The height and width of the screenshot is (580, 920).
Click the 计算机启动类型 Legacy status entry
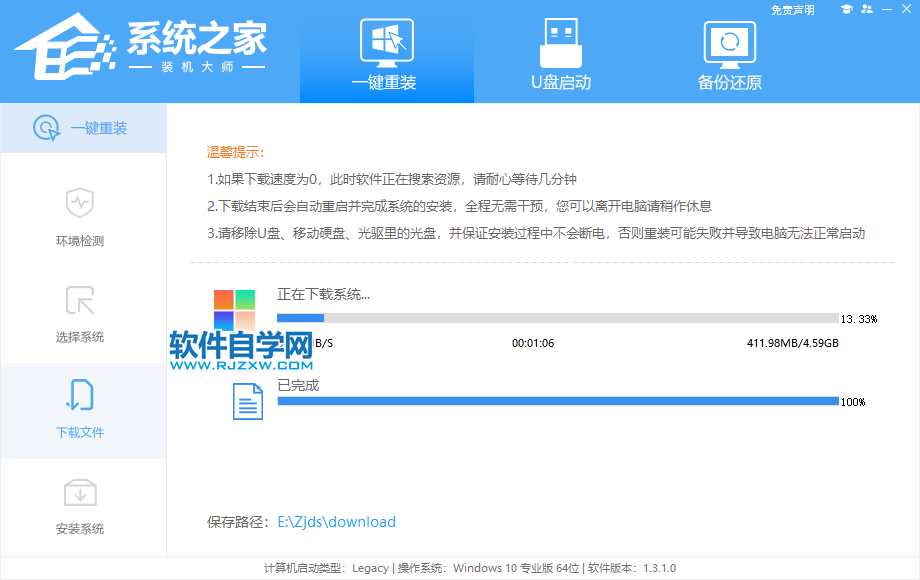pos(326,568)
